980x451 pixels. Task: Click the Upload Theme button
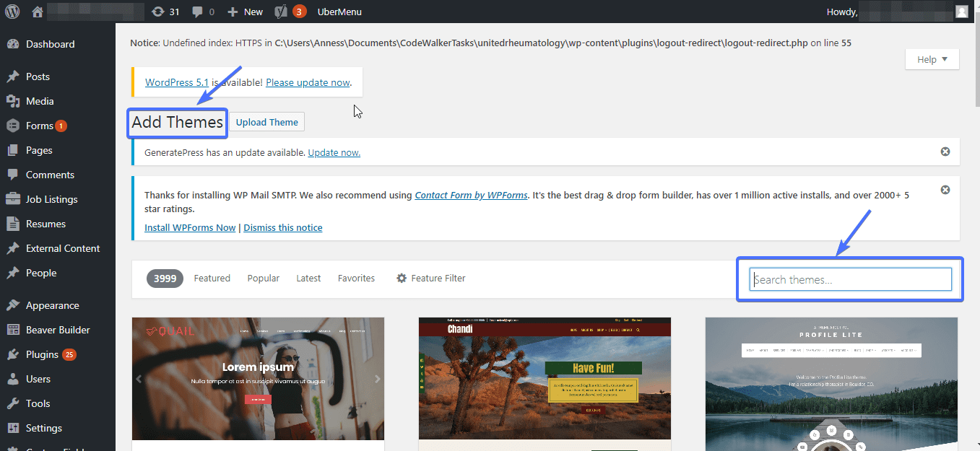click(266, 122)
